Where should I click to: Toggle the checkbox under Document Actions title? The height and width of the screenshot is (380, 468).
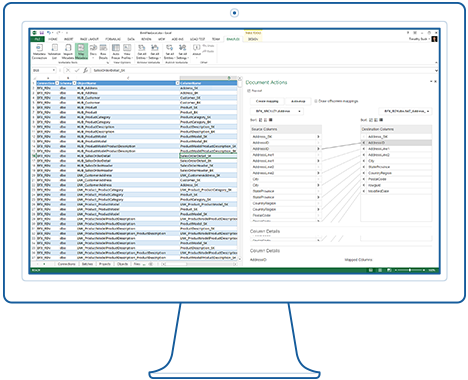[x=249, y=91]
